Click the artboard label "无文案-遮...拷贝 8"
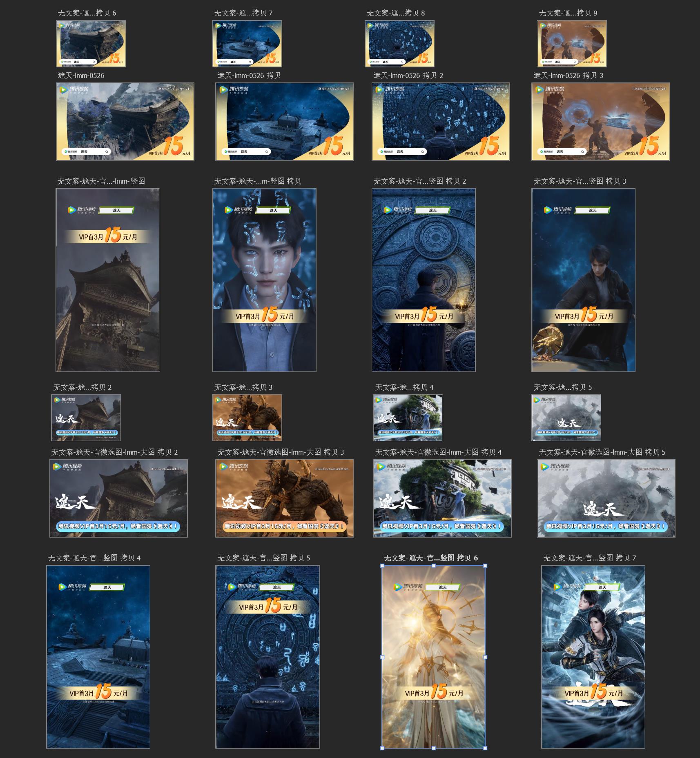The image size is (700, 758). coord(396,13)
